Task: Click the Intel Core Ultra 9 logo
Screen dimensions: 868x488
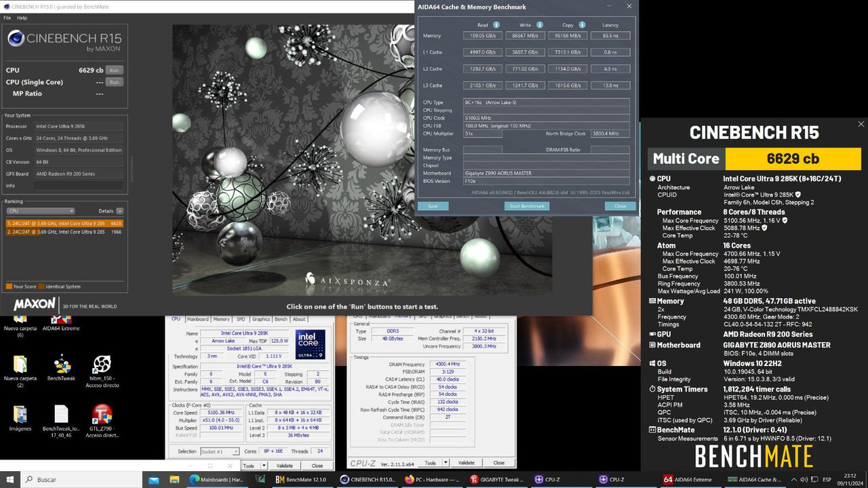Action: click(x=310, y=345)
